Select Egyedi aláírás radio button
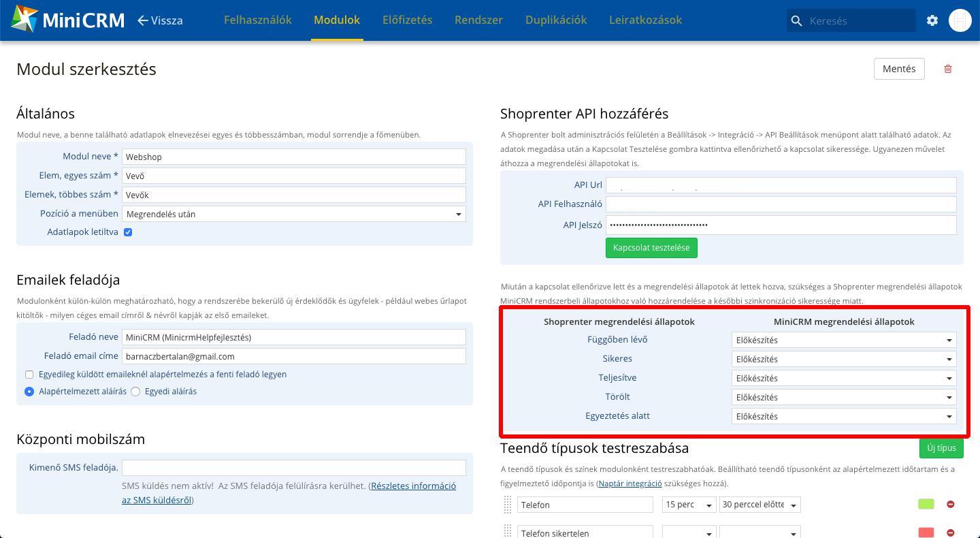The image size is (980, 538). pos(135,392)
